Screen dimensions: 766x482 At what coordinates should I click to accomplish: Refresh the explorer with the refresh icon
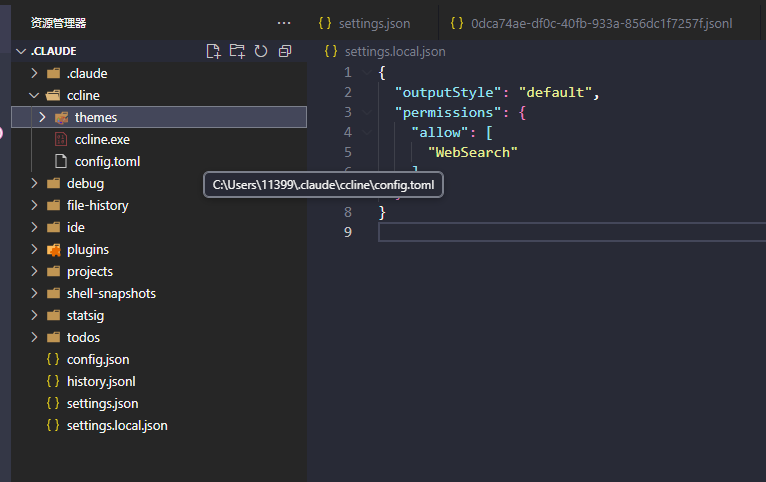point(261,51)
